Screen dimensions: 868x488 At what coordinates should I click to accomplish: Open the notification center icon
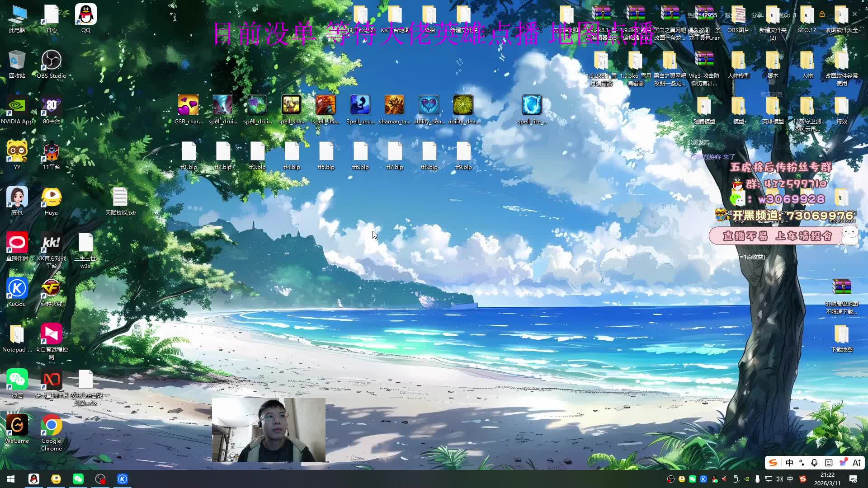pyautogui.click(x=853, y=479)
